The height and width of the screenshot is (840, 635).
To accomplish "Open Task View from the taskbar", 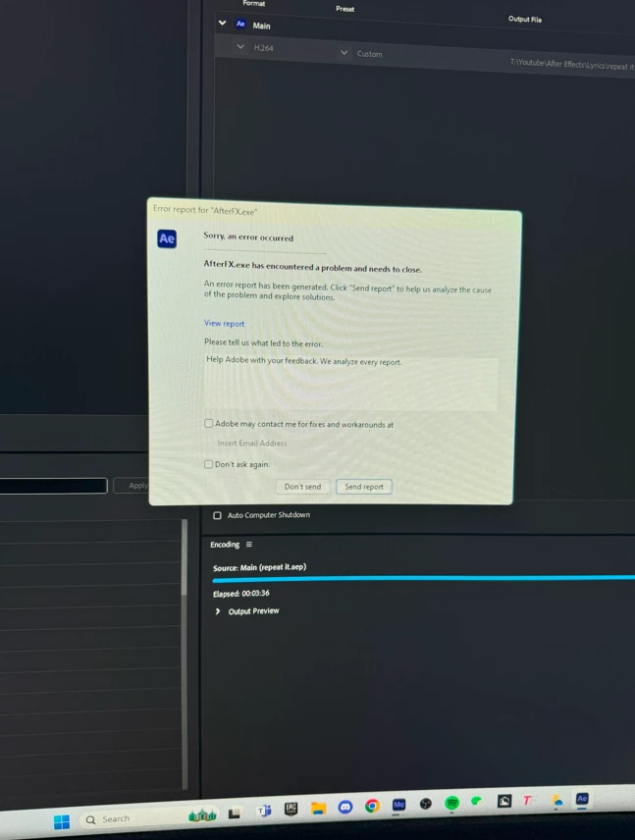I will click(x=235, y=814).
